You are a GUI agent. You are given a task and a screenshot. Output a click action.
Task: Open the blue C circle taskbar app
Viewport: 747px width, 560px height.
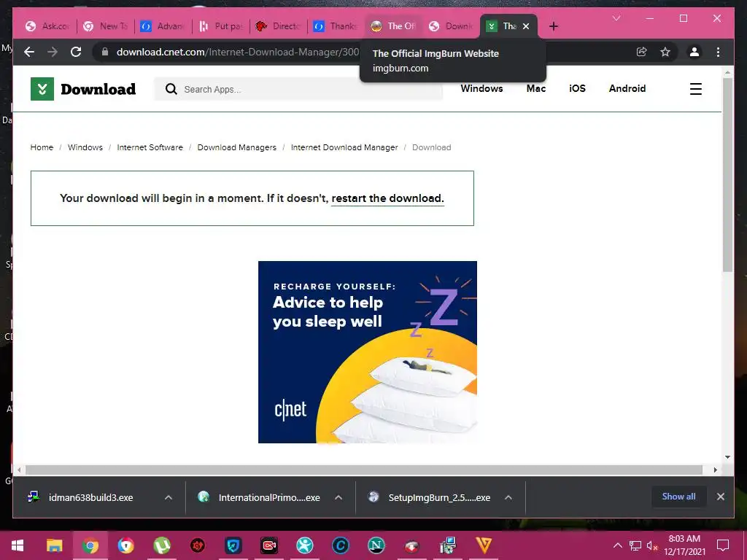(x=341, y=545)
